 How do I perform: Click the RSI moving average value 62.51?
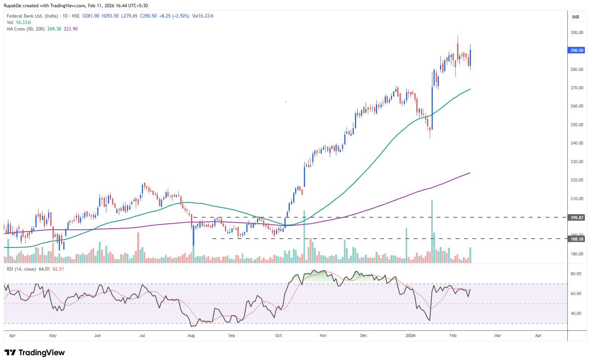coord(58,269)
